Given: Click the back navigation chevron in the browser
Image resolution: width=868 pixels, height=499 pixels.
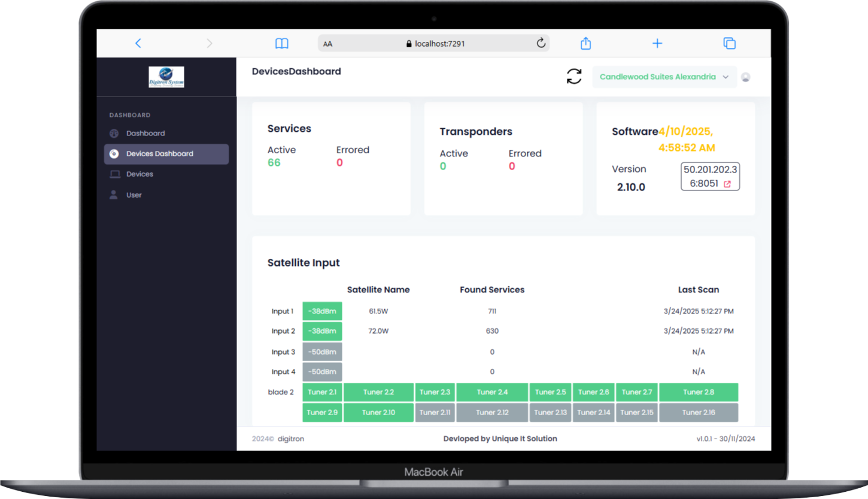Looking at the screenshot, I should [x=138, y=43].
